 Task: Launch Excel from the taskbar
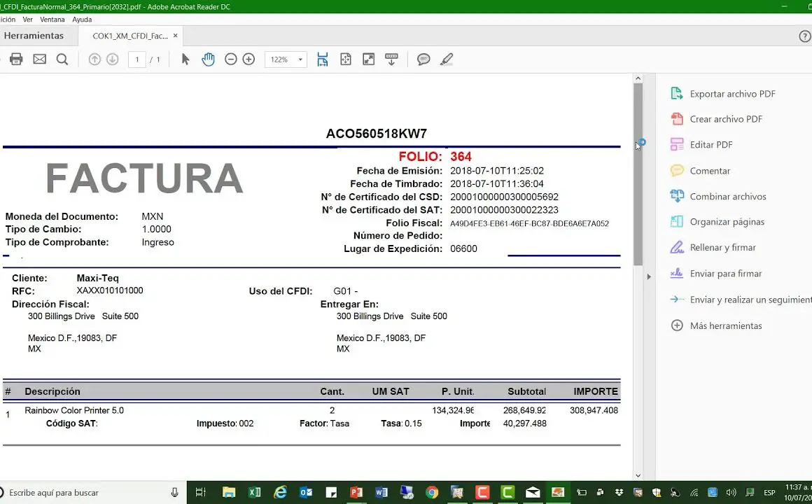(x=254, y=493)
